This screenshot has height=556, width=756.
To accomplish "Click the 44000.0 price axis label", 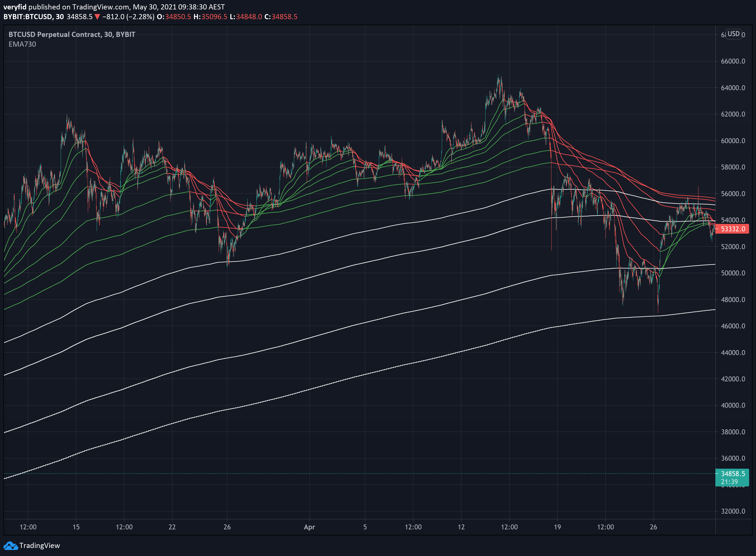I will pos(733,353).
